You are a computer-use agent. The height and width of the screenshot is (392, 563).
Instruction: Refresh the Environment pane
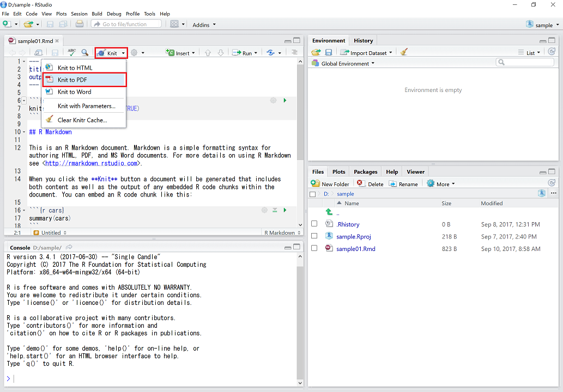click(552, 52)
